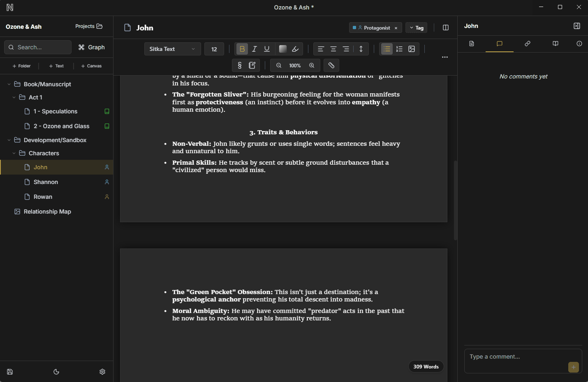Apply italic formatting
Image resolution: width=588 pixels, height=382 pixels.
pos(254,48)
